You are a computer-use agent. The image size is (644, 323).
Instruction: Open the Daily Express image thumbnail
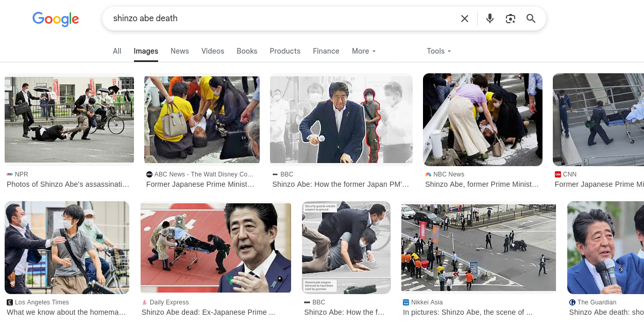click(x=216, y=248)
